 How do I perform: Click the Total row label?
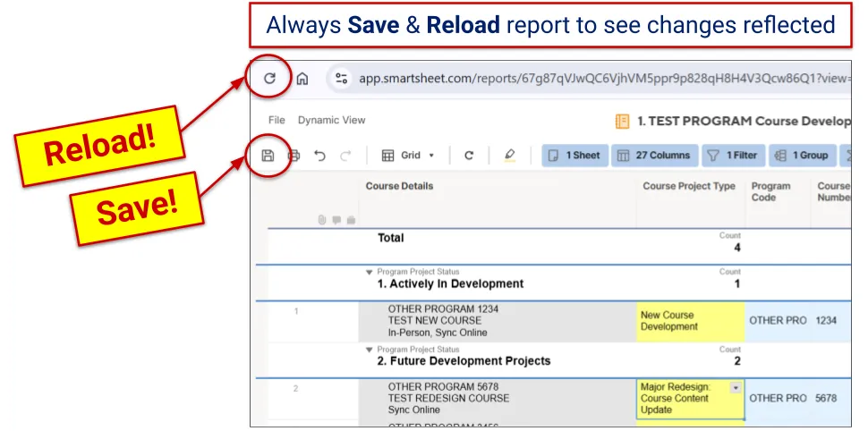click(x=391, y=238)
